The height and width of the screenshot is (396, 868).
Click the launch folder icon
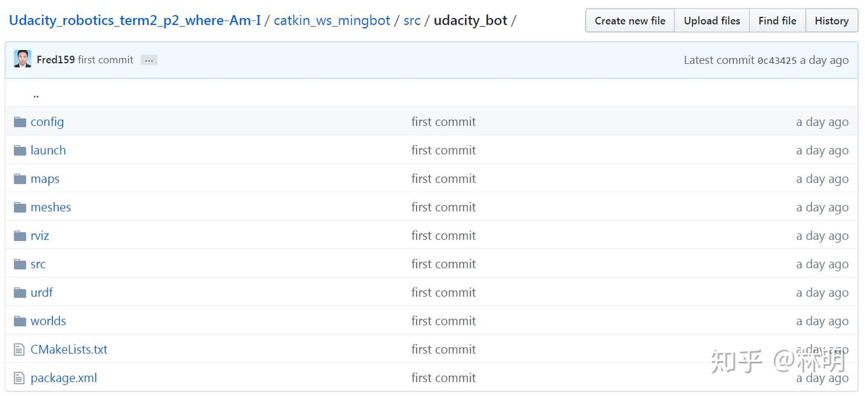click(20, 150)
